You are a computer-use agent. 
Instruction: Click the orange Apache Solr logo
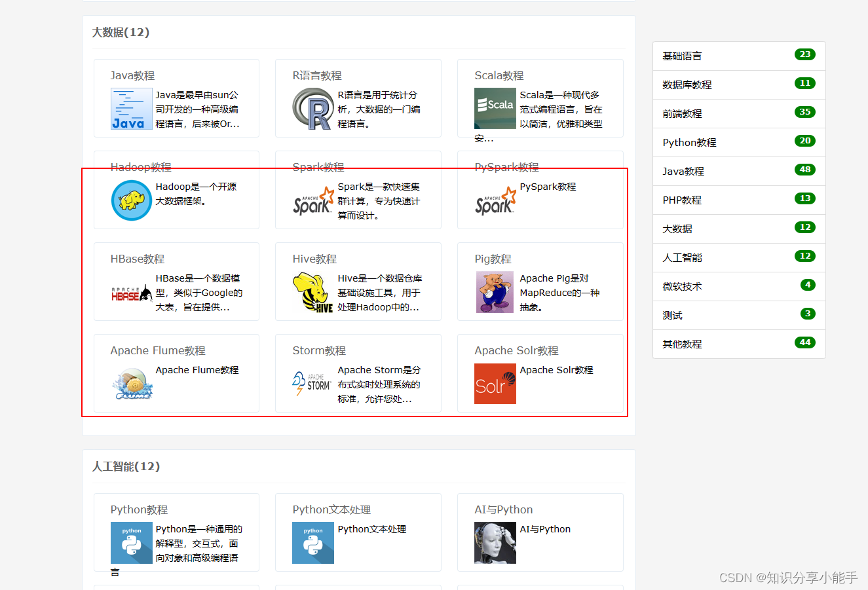(495, 384)
